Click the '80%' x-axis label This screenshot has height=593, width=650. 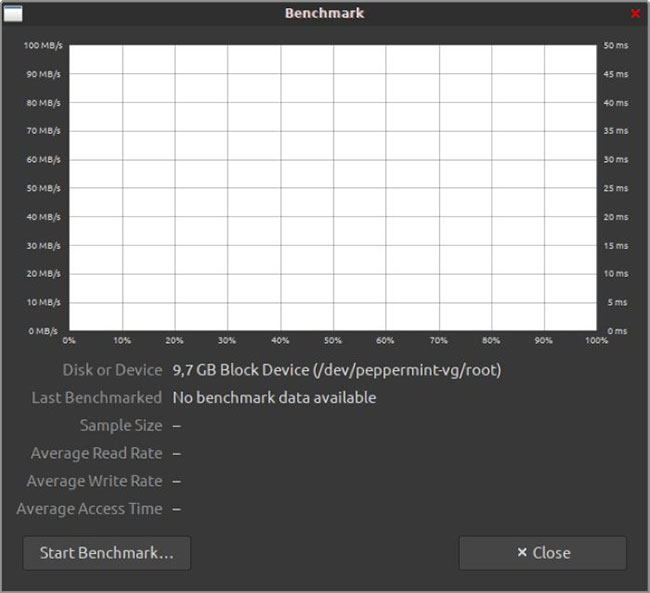491,340
